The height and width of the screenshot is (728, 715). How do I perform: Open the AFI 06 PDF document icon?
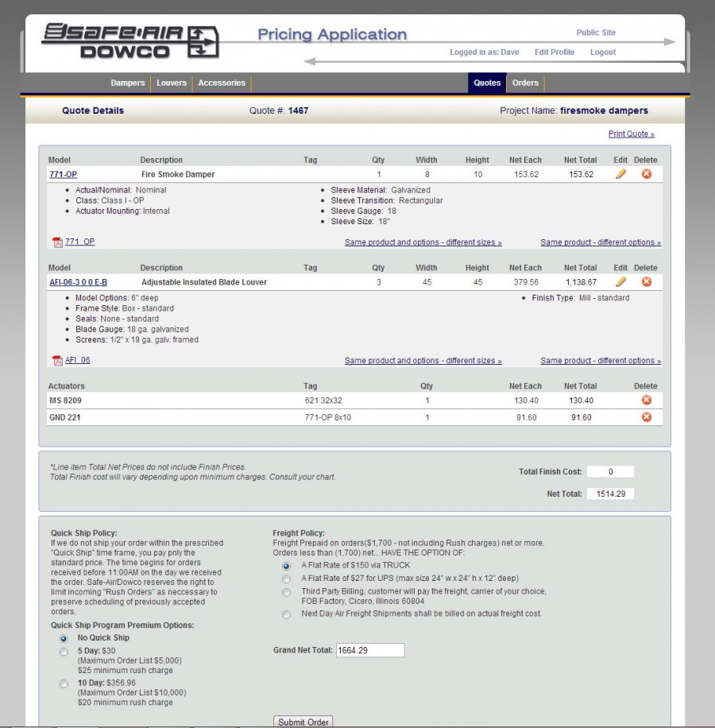[57, 361]
